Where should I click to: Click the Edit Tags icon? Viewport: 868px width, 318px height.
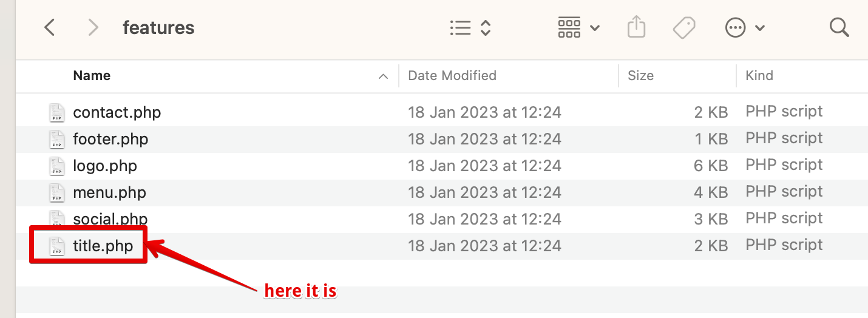click(684, 27)
